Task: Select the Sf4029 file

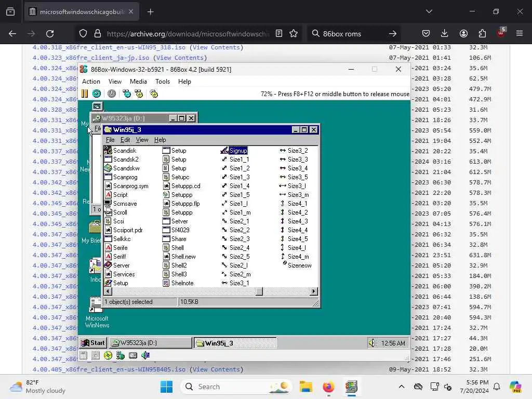Action: [x=176, y=230]
